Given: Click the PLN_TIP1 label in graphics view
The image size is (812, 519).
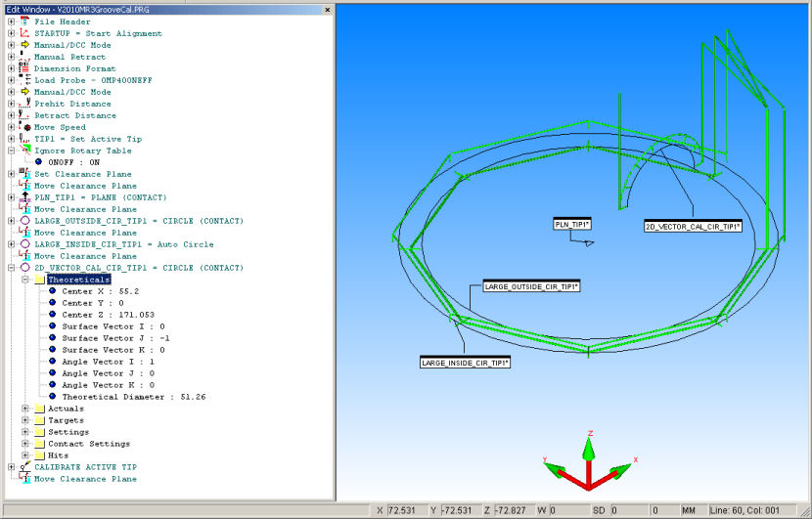Looking at the screenshot, I should (572, 225).
